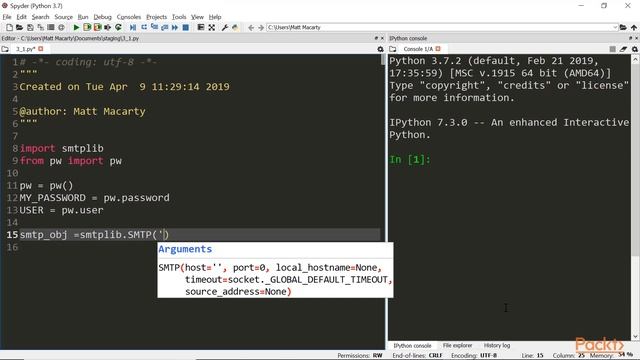Screen dimensions: 640x360
Task: Go back with the left arrow icon
Action: click(x=251, y=27)
